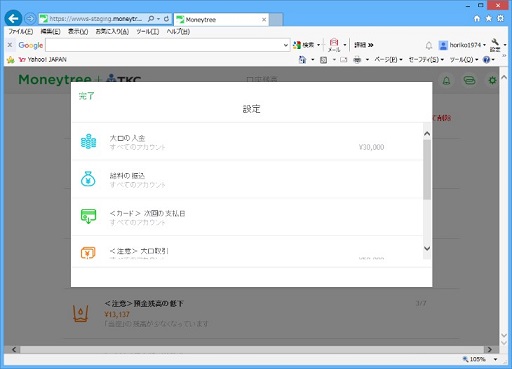The image size is (512, 369).
Task: Click the settings list scrollbar thumb
Action: 427,170
